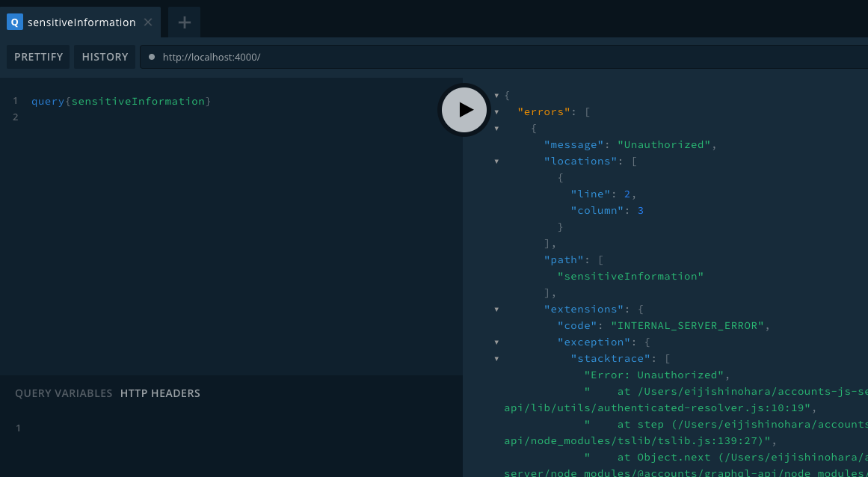The height and width of the screenshot is (477, 868).
Task: Fold the "exception" object
Action: (x=496, y=342)
